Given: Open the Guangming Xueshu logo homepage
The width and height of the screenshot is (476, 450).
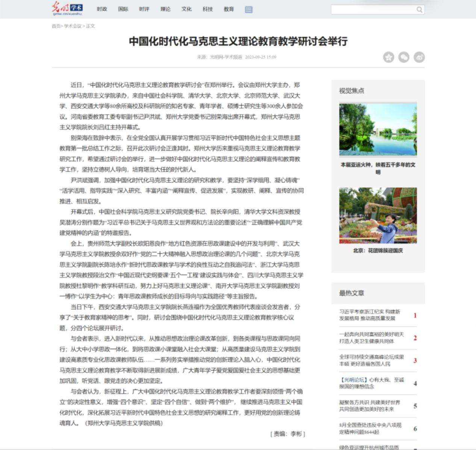Looking at the screenshot, I should (68, 9).
